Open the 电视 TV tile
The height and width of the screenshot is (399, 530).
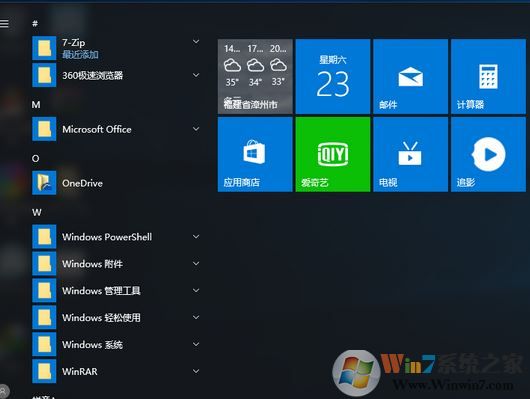point(411,155)
